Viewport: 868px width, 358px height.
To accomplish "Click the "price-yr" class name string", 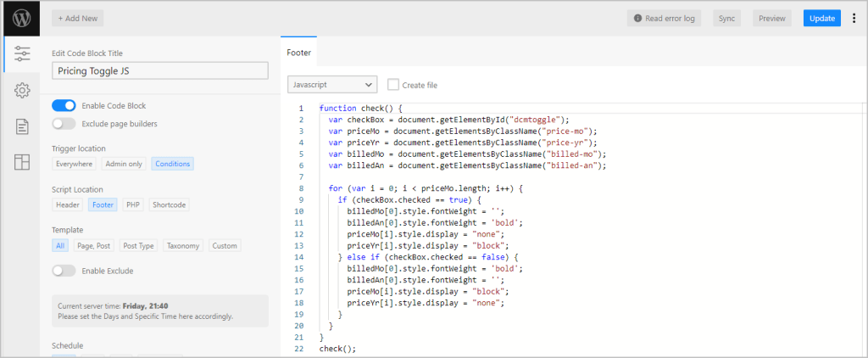I will click(x=564, y=143).
